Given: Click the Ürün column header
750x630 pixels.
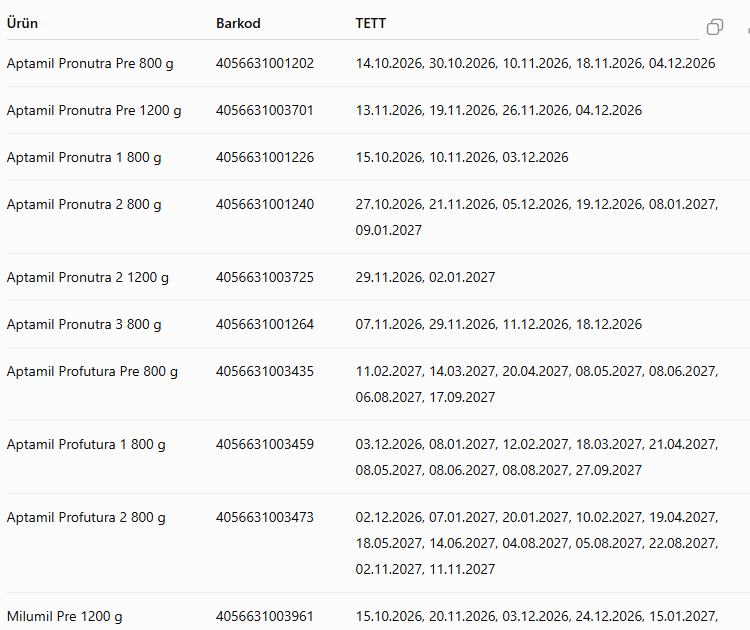Looking at the screenshot, I should [22, 23].
